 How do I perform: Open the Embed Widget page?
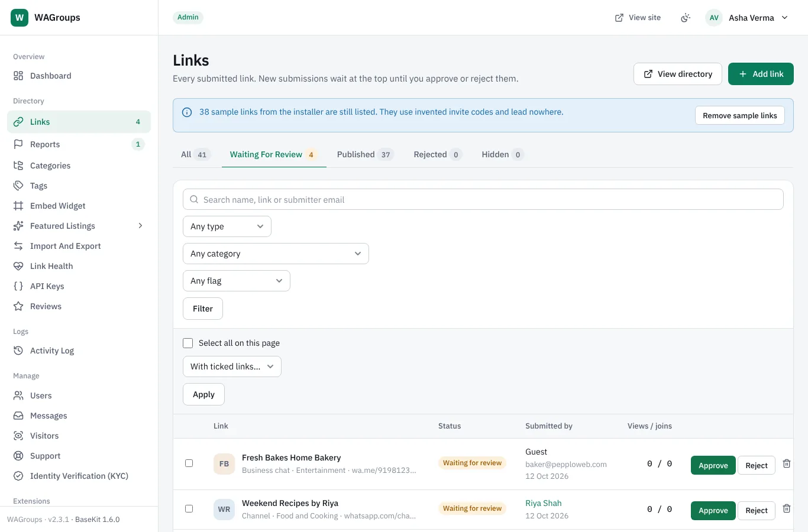pyautogui.click(x=79, y=206)
